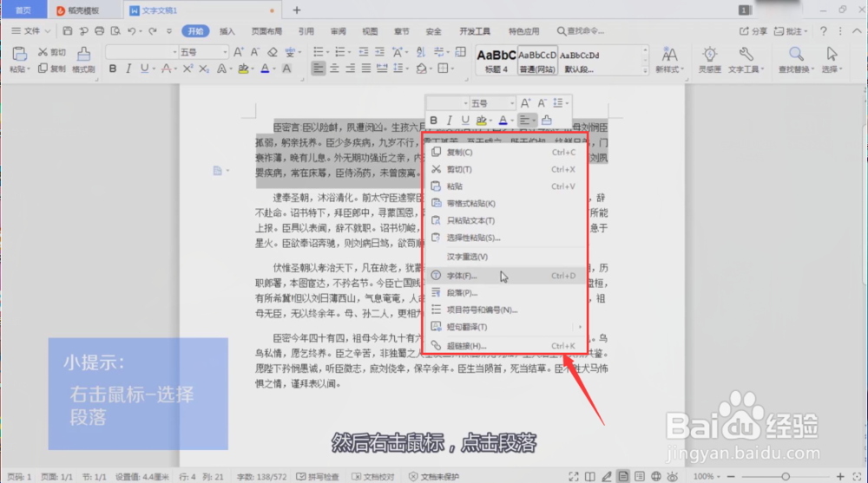Toggle Align Left in the ribbon
Image resolution: width=868 pixels, height=483 pixels.
(318, 69)
